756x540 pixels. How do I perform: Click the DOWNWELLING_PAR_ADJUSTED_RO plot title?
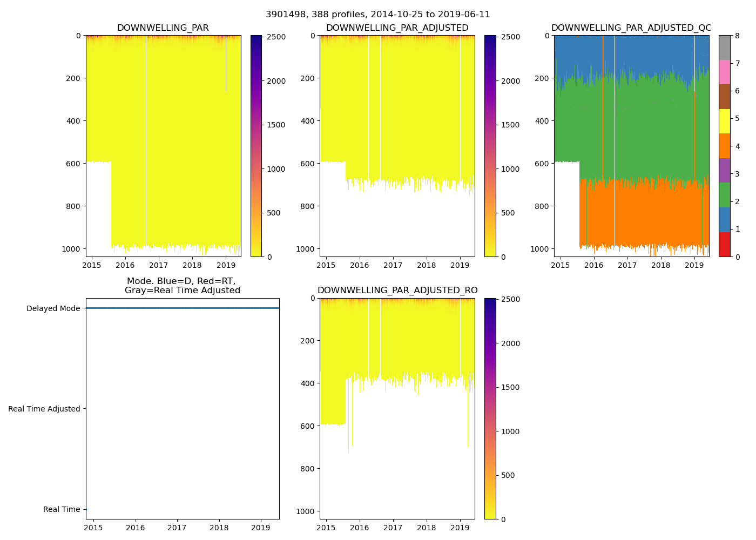[x=397, y=291]
